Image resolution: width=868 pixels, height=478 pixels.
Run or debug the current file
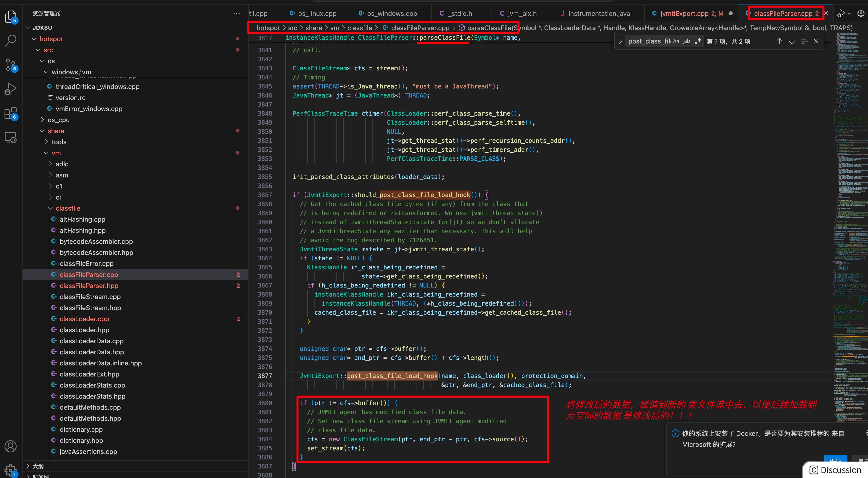click(841, 14)
